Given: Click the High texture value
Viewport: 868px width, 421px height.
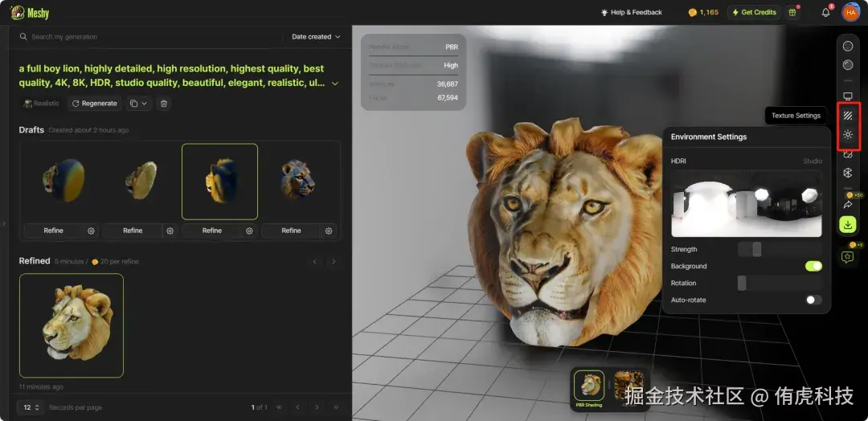Looking at the screenshot, I should pos(451,65).
